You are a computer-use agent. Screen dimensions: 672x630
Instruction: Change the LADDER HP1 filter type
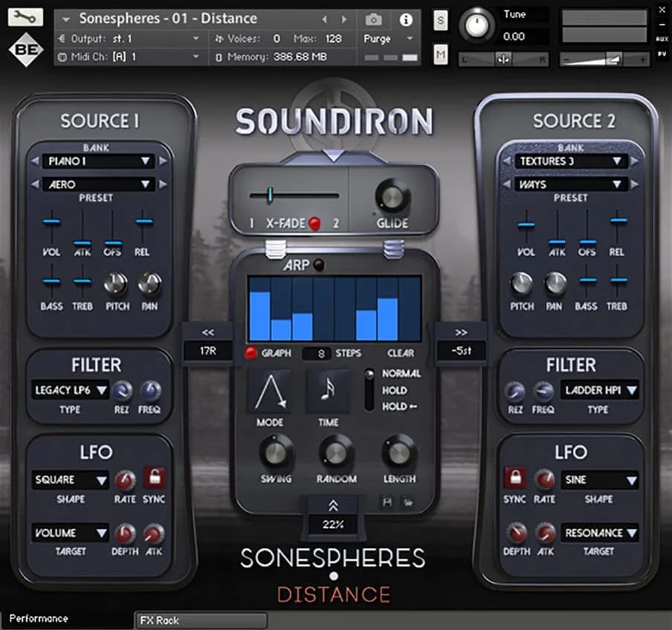click(x=600, y=390)
